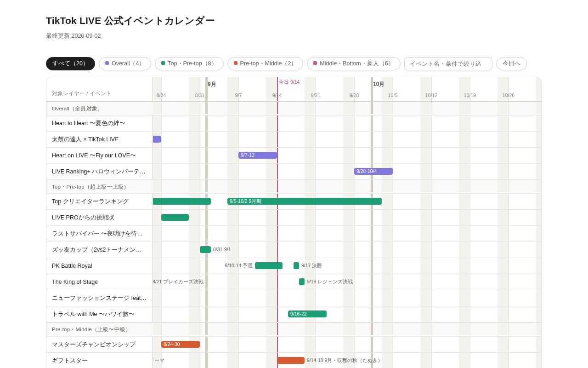Click 9/10-14 予選 label text
This screenshot has width=588, height=368.
[239, 266]
